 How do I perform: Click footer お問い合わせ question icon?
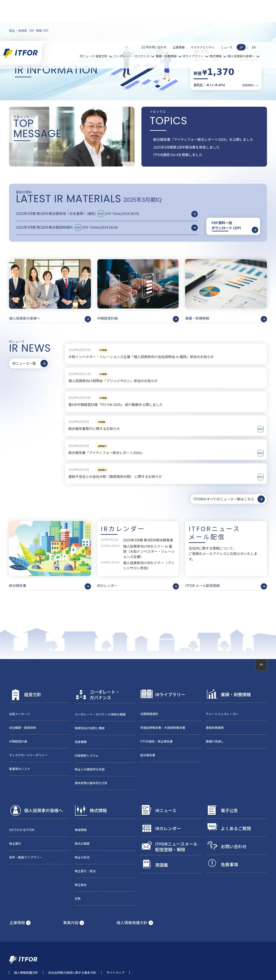[x=212, y=845]
